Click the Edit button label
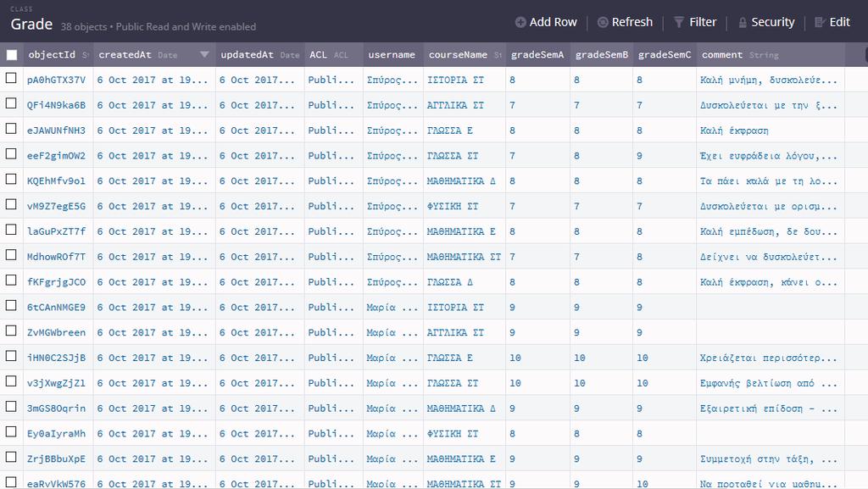Image resolution: width=868 pixels, height=489 pixels. [840, 22]
